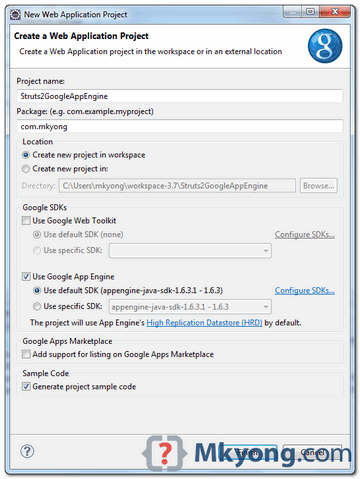Select Create new project in workspace
This screenshot has width=360, height=479.
click(x=26, y=155)
